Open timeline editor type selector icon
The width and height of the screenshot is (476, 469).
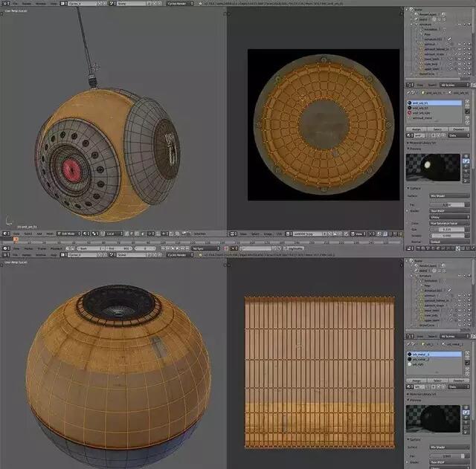(5, 248)
